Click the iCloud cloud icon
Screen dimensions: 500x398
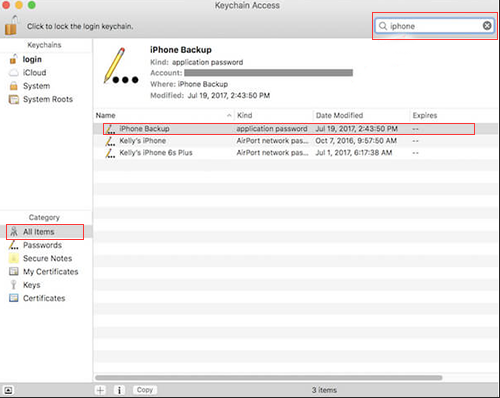[13, 73]
